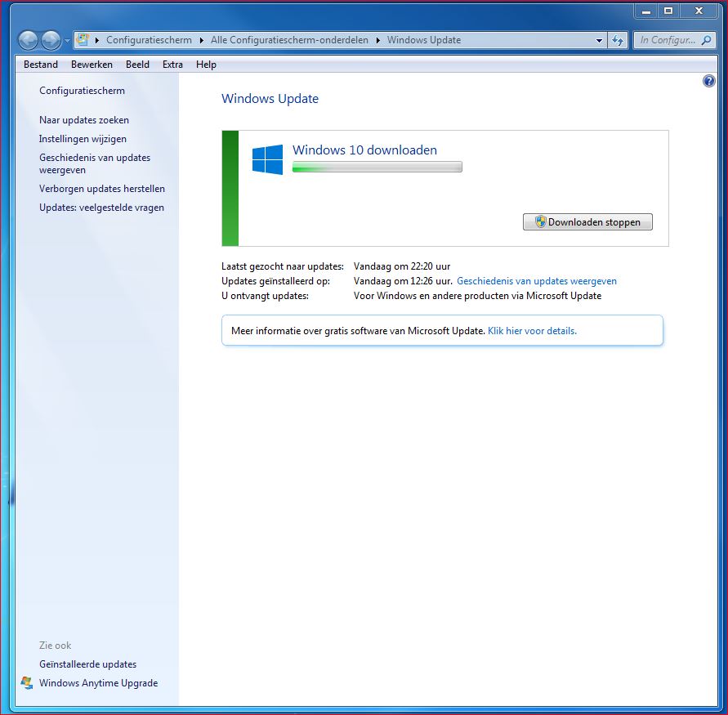Open the Help menu
Viewport: 728px width, 715px height.
click(206, 65)
